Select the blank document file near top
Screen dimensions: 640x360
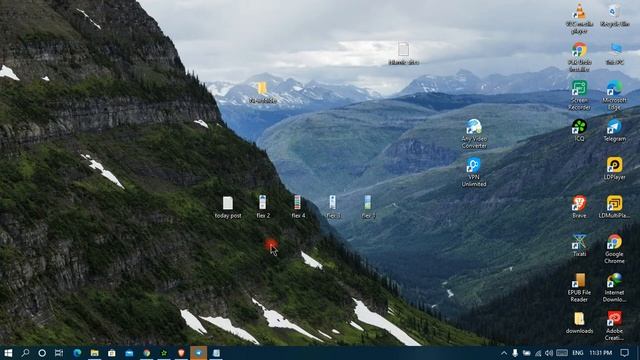click(x=403, y=53)
